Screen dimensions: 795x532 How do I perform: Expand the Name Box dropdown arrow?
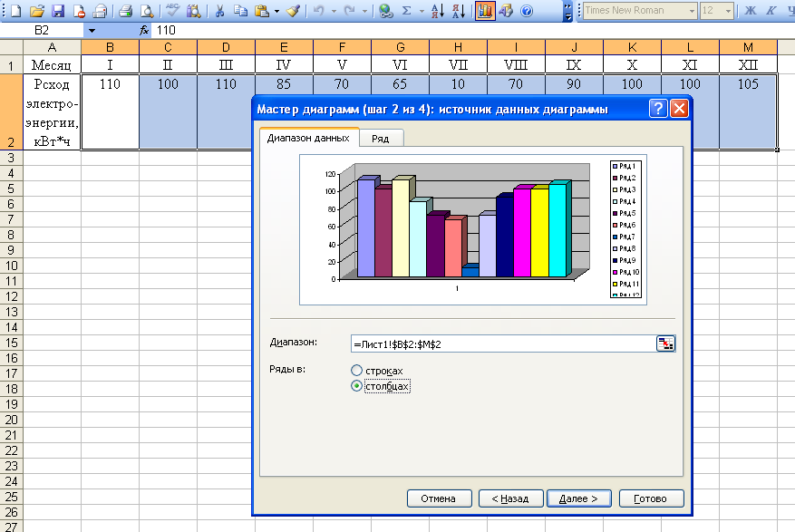[92, 31]
